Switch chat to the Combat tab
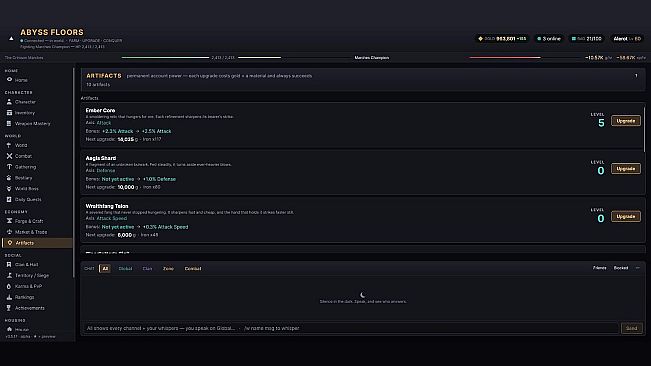This screenshot has width=651, height=366. [193, 268]
